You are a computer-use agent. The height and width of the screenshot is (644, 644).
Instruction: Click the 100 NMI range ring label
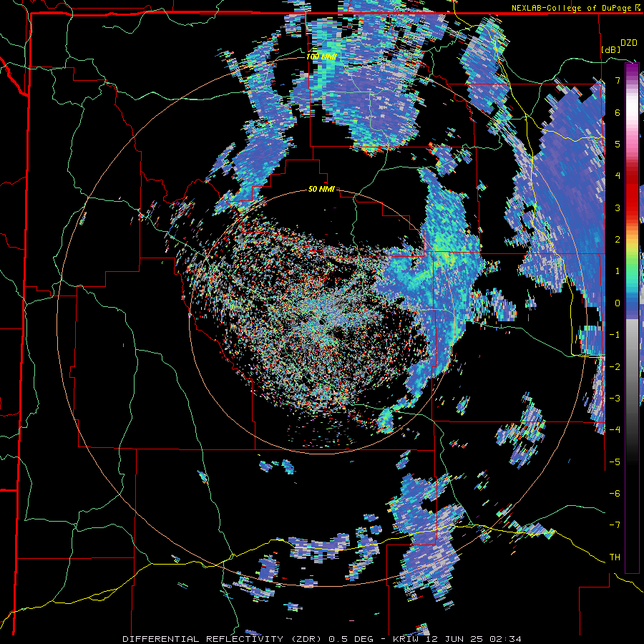[321, 57]
